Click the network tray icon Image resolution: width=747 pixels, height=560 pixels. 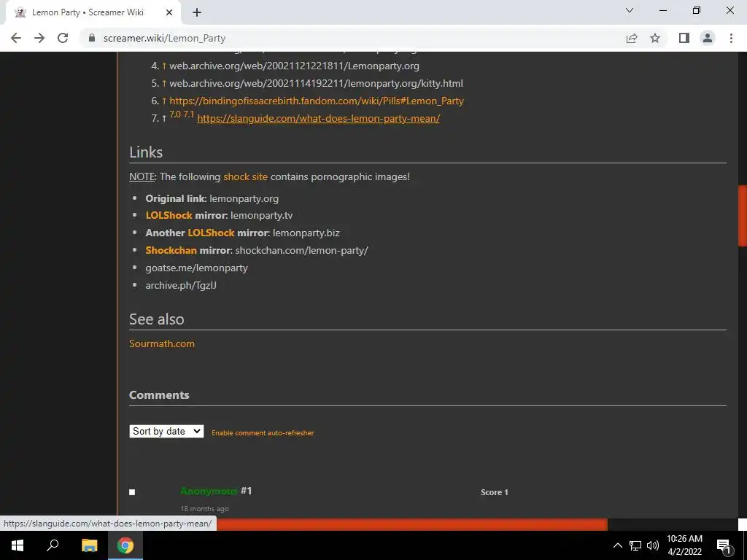coord(635,545)
